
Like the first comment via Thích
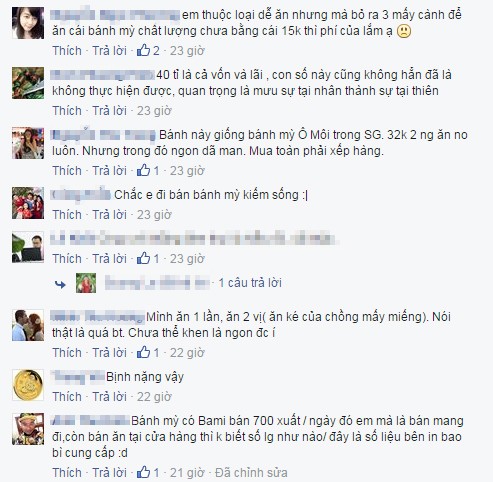(x=67, y=51)
